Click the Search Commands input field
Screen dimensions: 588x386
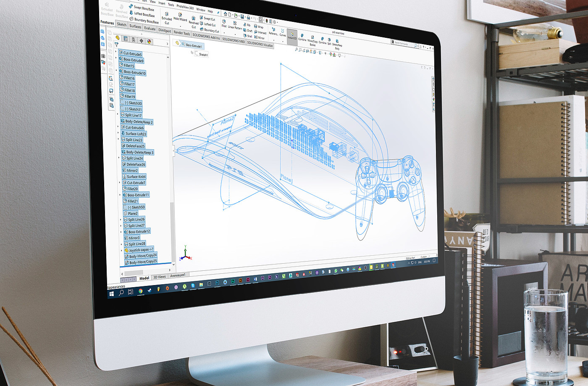coord(404,43)
